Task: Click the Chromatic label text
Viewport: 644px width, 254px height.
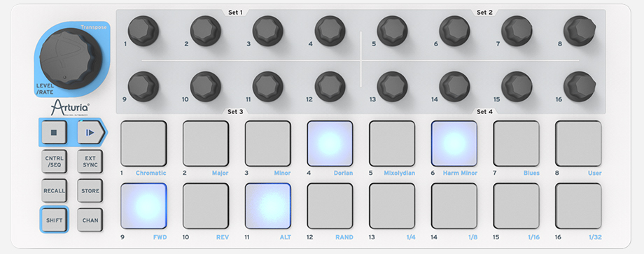Action: (x=151, y=173)
